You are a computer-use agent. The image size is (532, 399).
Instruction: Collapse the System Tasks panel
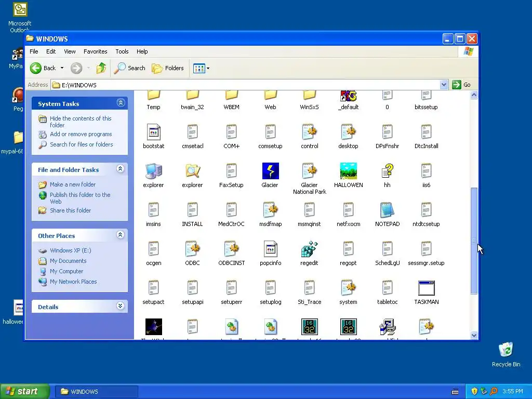(121, 102)
